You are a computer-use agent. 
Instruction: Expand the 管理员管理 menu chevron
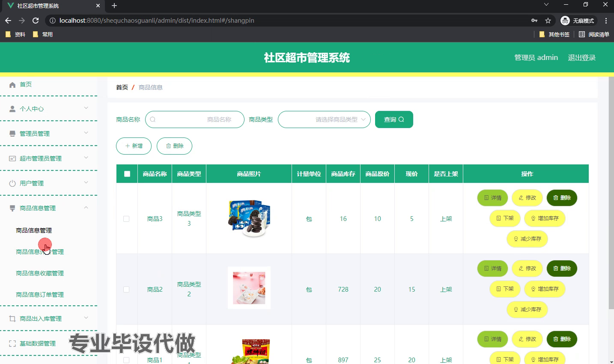(x=86, y=133)
